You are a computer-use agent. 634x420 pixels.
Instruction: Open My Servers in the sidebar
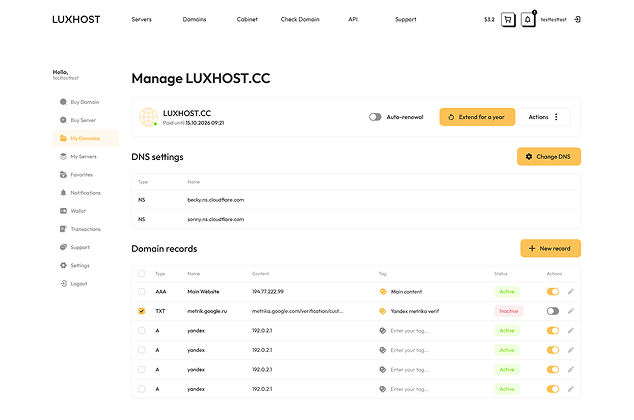pos(84,156)
